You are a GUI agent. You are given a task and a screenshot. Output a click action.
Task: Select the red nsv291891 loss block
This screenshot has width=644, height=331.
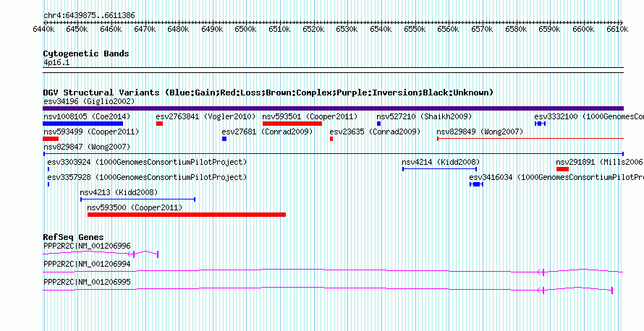coord(563,169)
